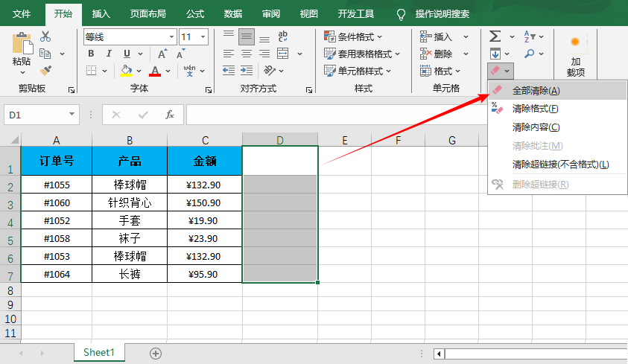Center text horizontally
Viewport: 628px width, 364px height.
point(247,54)
